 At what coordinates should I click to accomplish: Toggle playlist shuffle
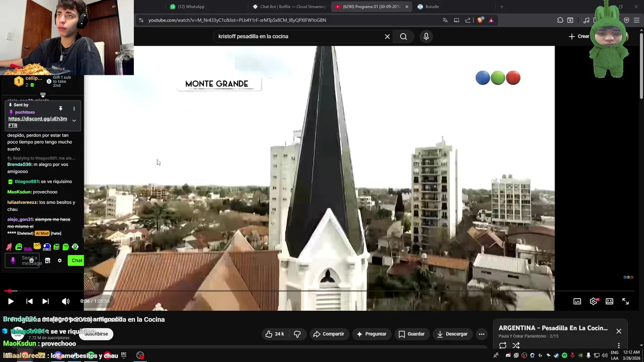[x=516, y=345]
